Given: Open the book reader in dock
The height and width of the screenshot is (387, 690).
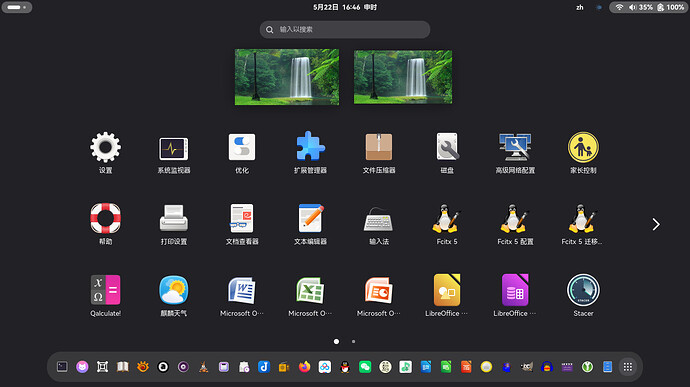Looking at the screenshot, I should click(123, 366).
